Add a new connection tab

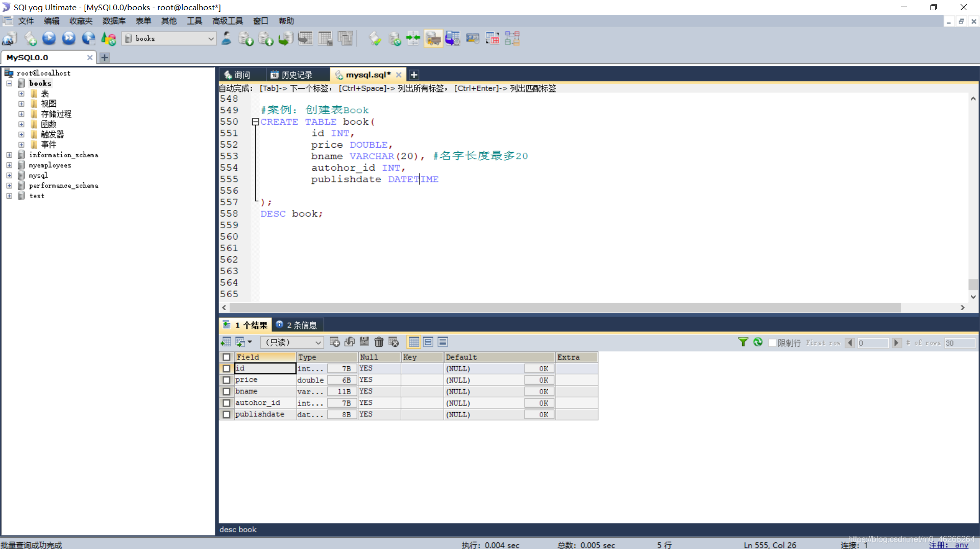[105, 58]
